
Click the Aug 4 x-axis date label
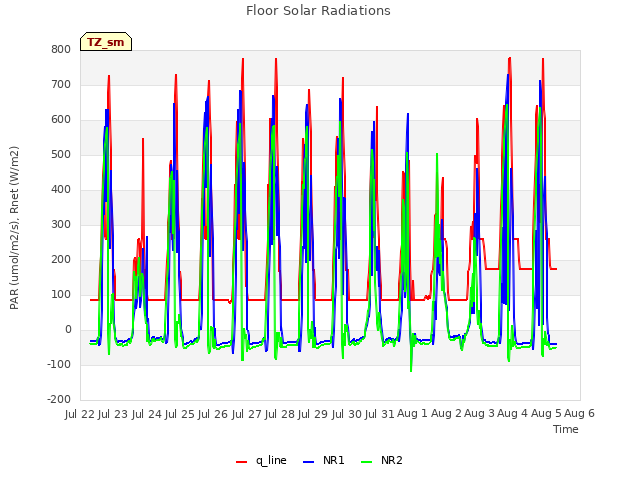coord(513,414)
